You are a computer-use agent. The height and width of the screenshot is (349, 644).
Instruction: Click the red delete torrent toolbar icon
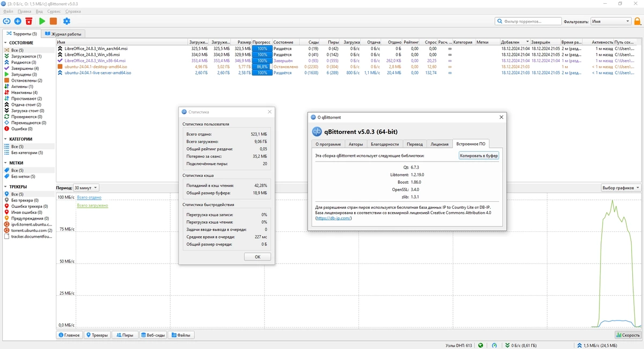(29, 21)
